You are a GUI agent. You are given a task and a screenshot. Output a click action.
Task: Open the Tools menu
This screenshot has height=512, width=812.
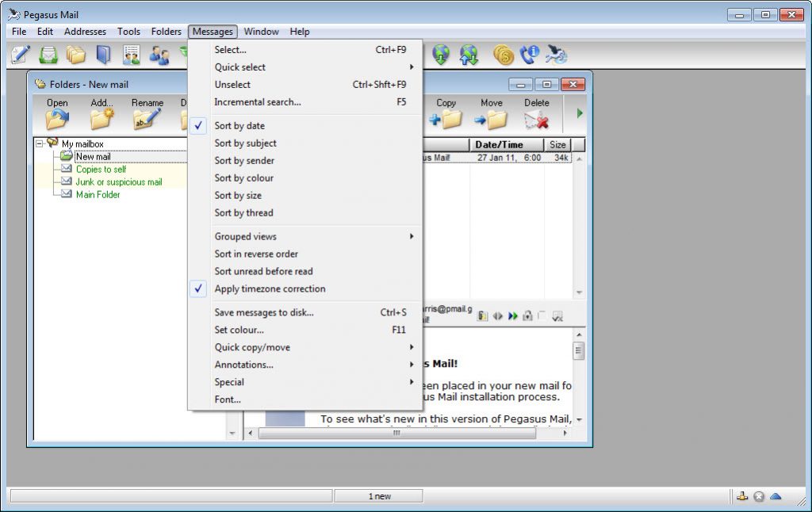click(129, 32)
